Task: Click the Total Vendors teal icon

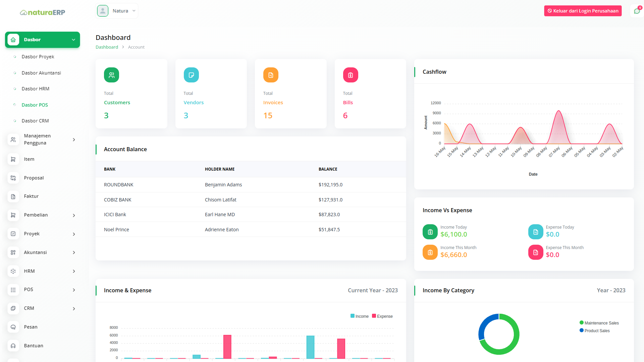Action: click(191, 75)
